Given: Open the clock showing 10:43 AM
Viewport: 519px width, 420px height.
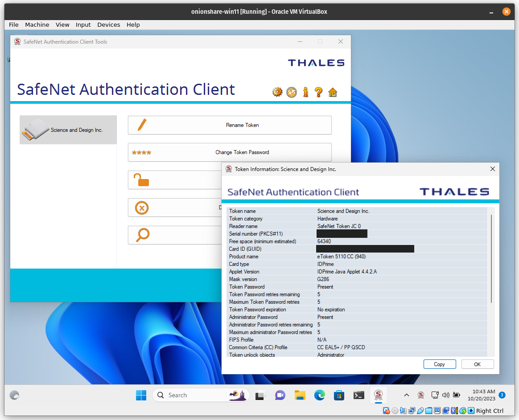Looking at the screenshot, I should [x=481, y=395].
